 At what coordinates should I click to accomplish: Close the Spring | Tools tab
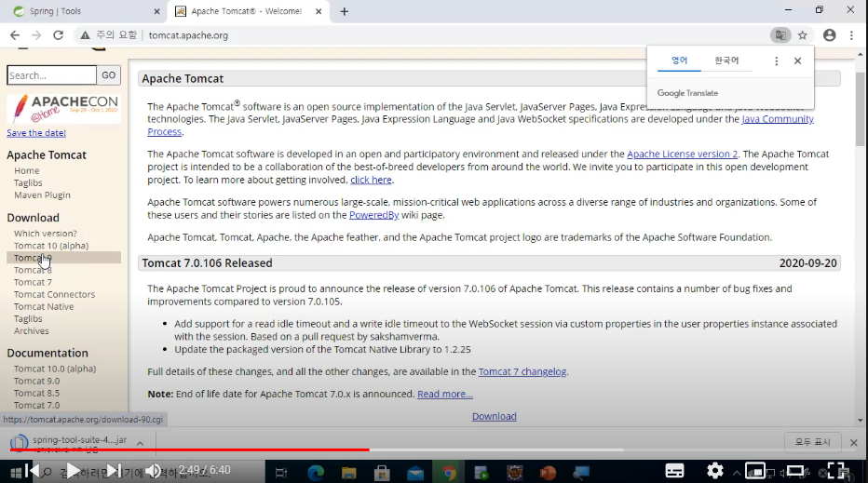pyautogui.click(x=156, y=11)
